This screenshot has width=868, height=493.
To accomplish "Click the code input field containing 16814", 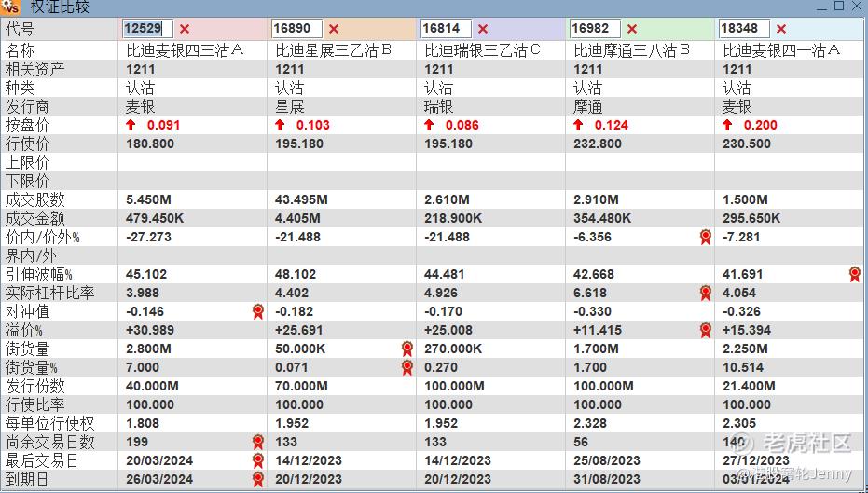I will (447, 29).
